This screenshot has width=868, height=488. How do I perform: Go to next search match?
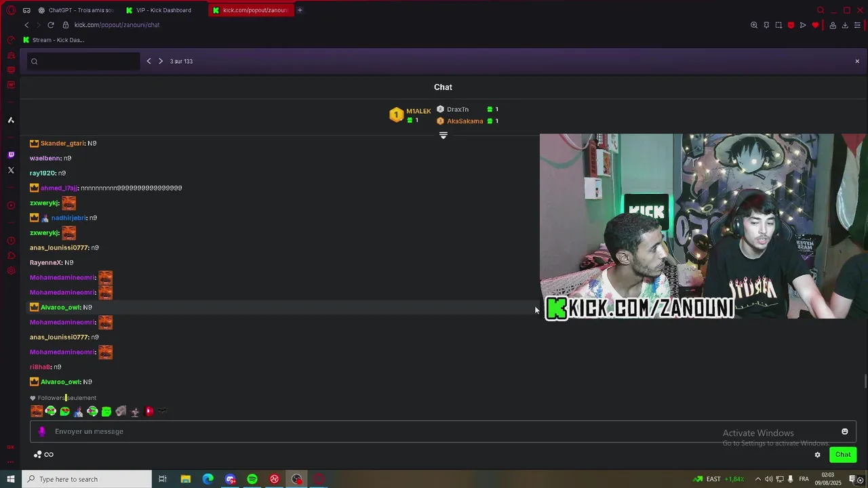[x=161, y=61]
